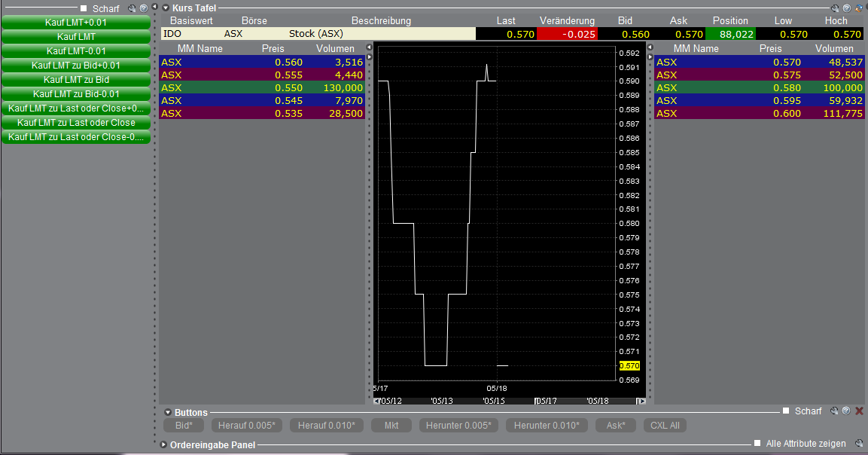The width and height of the screenshot is (868, 455).
Task: Open Buttons panel help icon
Action: click(846, 411)
